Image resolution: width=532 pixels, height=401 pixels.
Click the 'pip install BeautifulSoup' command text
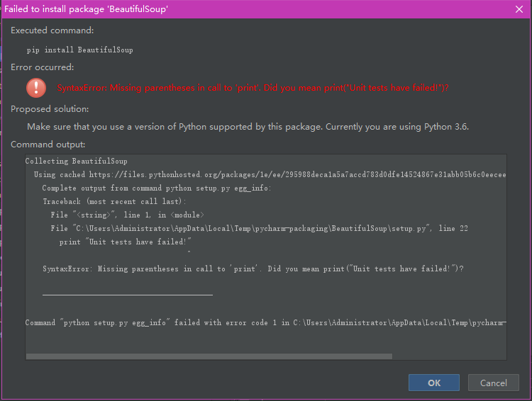point(79,50)
